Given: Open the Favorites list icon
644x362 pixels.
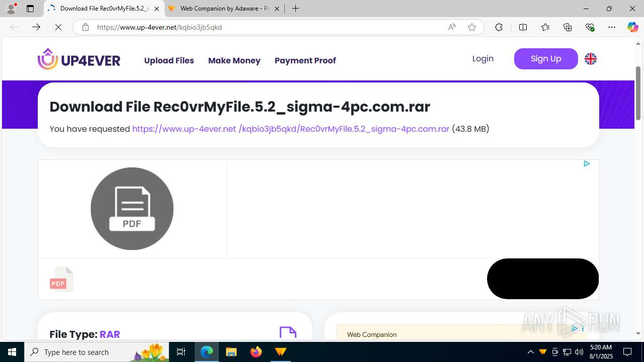Looking at the screenshot, I should tap(545, 27).
